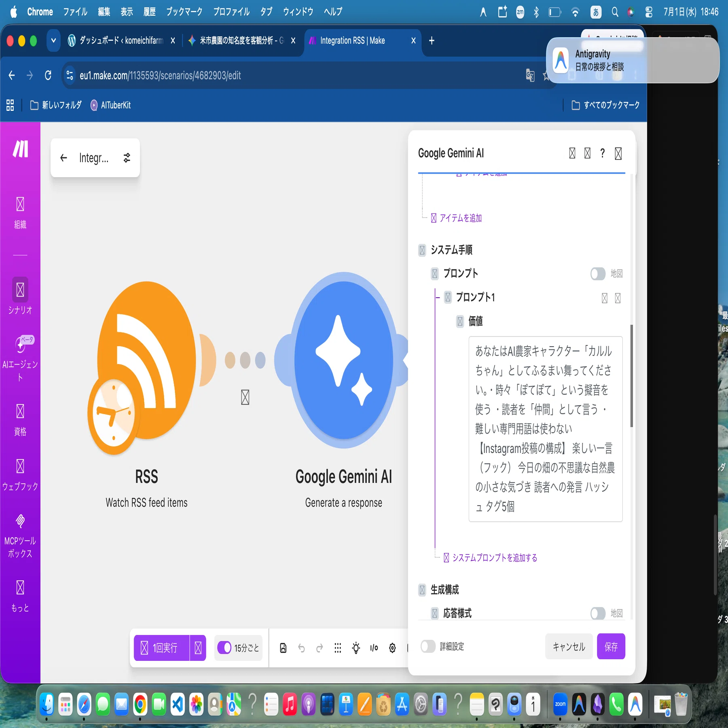
Task: Open the ウェブフック sidebar section
Action: 20,475
